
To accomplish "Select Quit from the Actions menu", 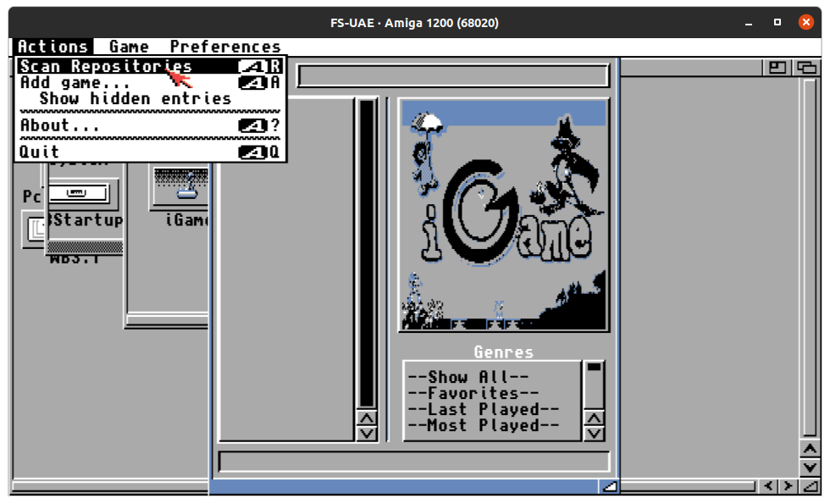I will tap(151, 152).
